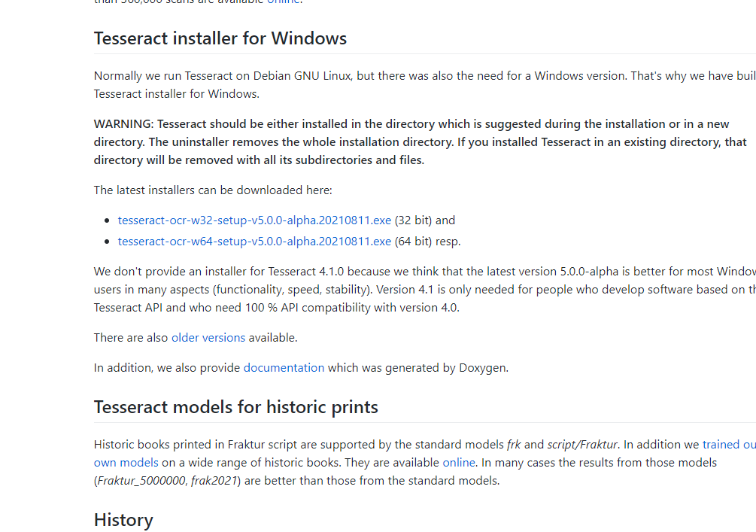Viewport: 756px width, 532px height.
Task: Click the paragraph starting 'We don't provide an installer'
Action: (x=425, y=290)
